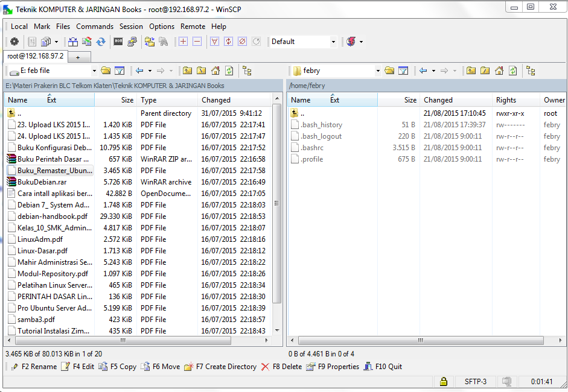Image resolution: width=568 pixels, height=392 pixels.
Task: Open local directory folder icon
Action: pyautogui.click(x=106, y=71)
